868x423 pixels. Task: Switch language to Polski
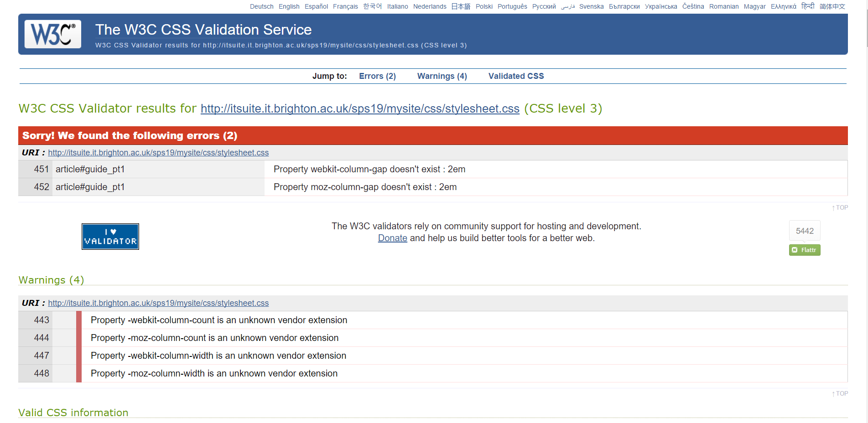[x=484, y=6]
